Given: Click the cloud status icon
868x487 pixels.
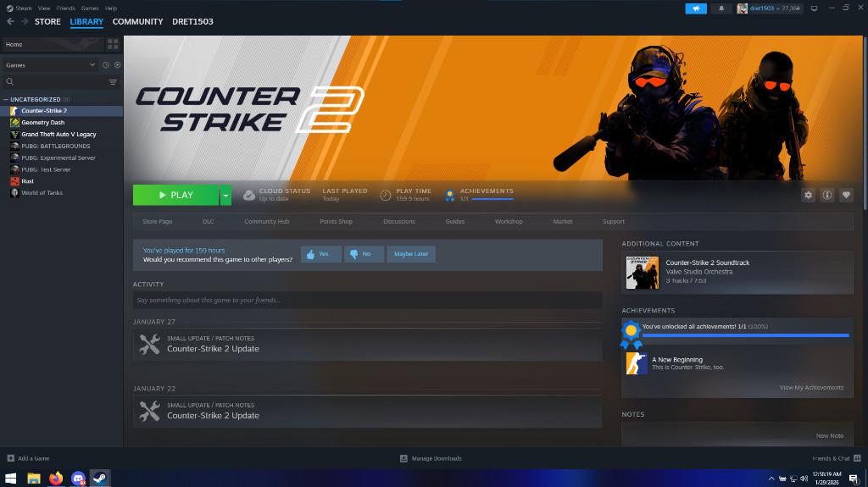Looking at the screenshot, I should 249,195.
